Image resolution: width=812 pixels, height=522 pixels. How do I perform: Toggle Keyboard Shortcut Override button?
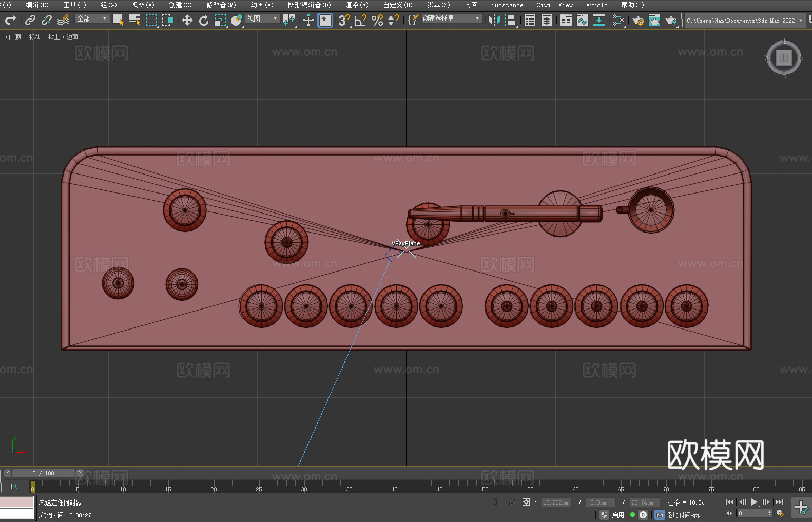tap(325, 20)
